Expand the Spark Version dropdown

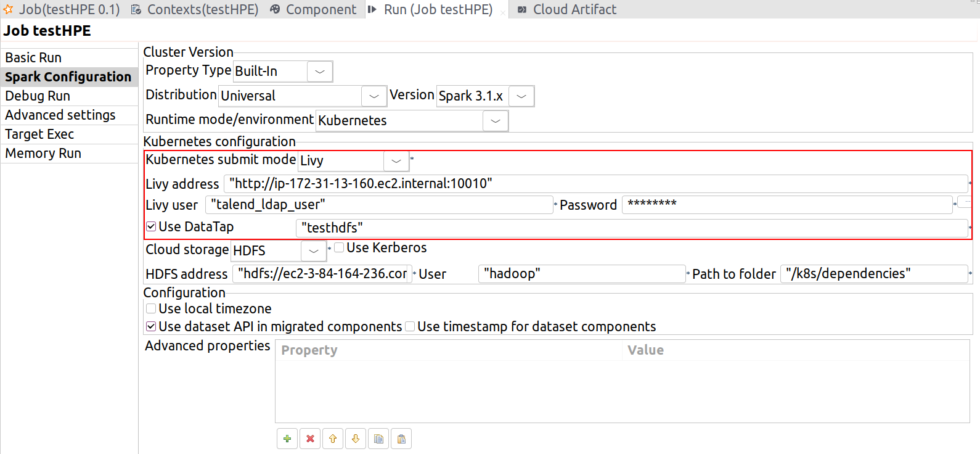[x=521, y=96]
